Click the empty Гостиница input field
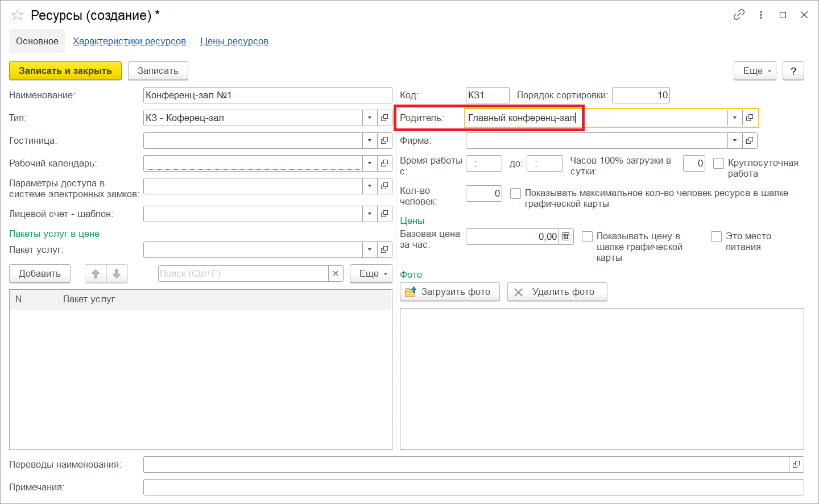Viewport: 819px width, 504px height. [x=253, y=140]
